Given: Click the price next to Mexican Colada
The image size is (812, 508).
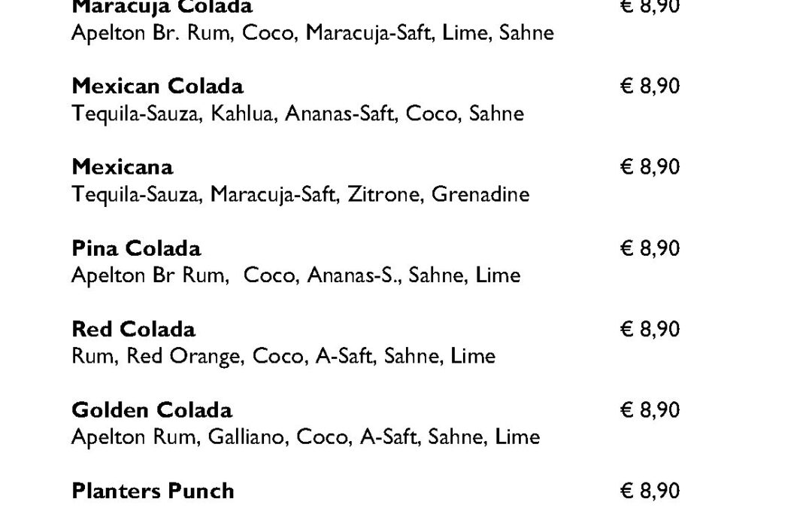Looking at the screenshot, I should [650, 86].
